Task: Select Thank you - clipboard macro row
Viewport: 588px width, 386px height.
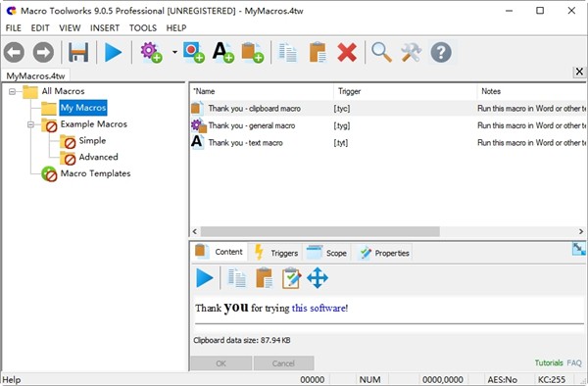Action: (x=388, y=109)
